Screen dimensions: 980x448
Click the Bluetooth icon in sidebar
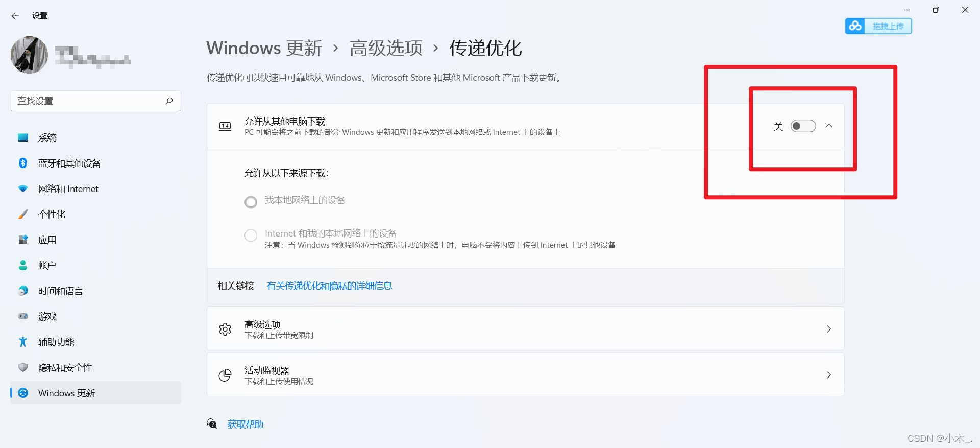pos(23,163)
